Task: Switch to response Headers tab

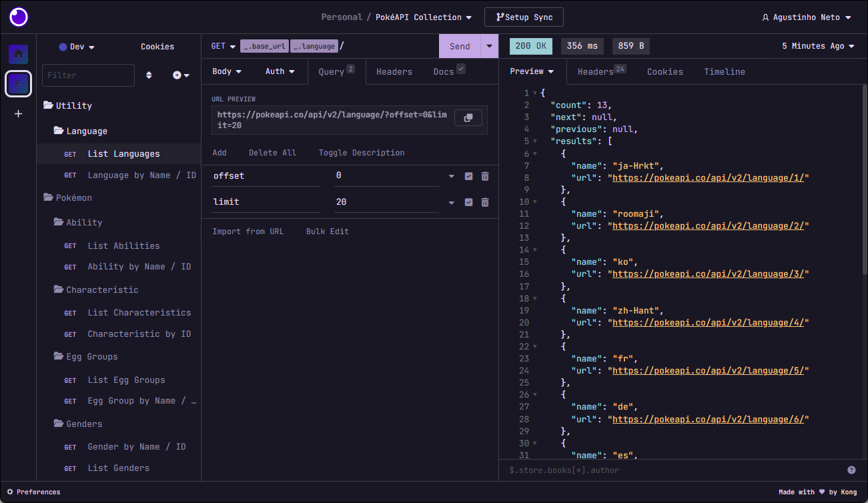Action: tap(602, 71)
